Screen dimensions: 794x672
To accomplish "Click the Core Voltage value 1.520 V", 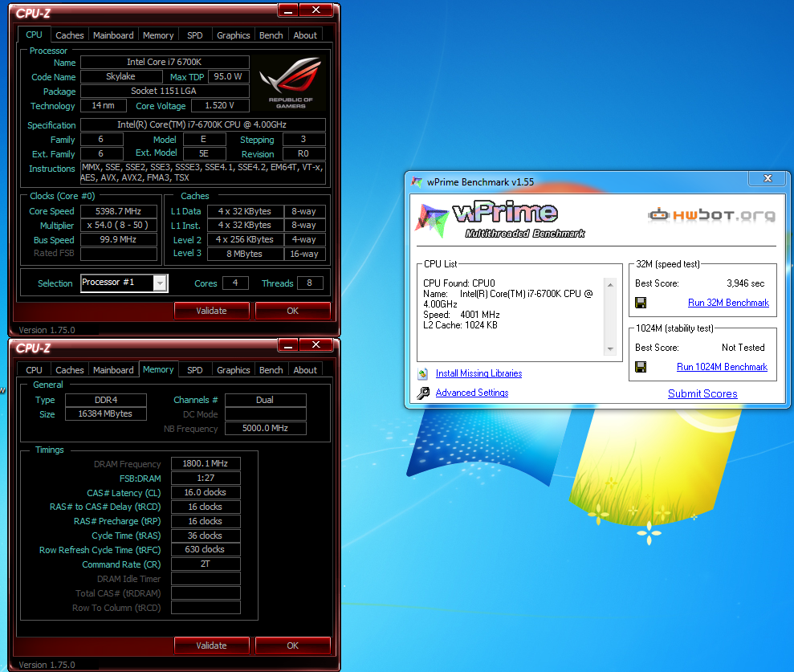I will [x=219, y=106].
